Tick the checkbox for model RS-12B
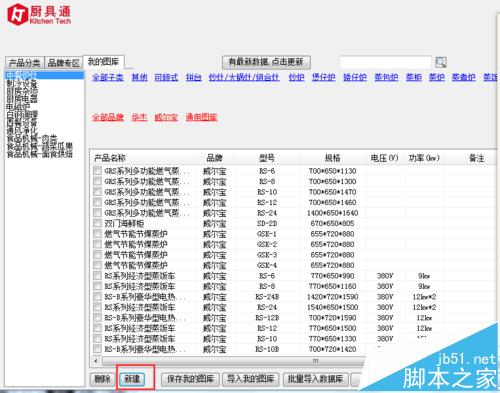This screenshot has width=500, height=393. pos(97,318)
